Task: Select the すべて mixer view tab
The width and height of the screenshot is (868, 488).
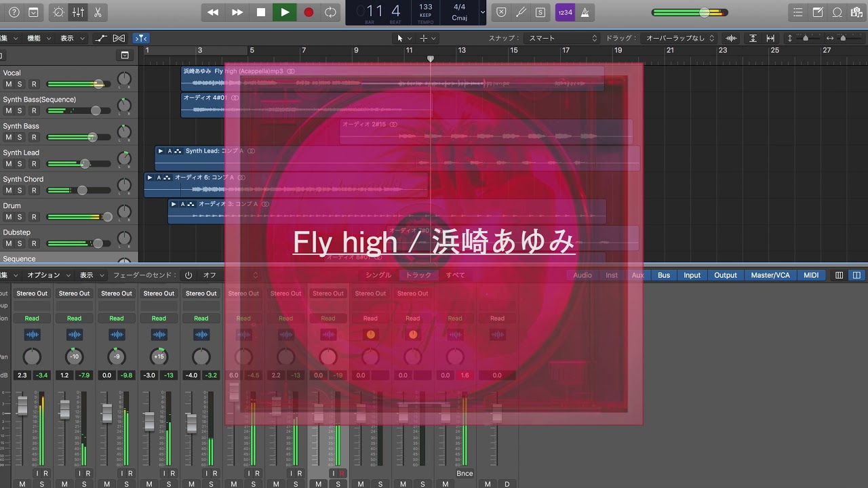Action: tap(455, 275)
